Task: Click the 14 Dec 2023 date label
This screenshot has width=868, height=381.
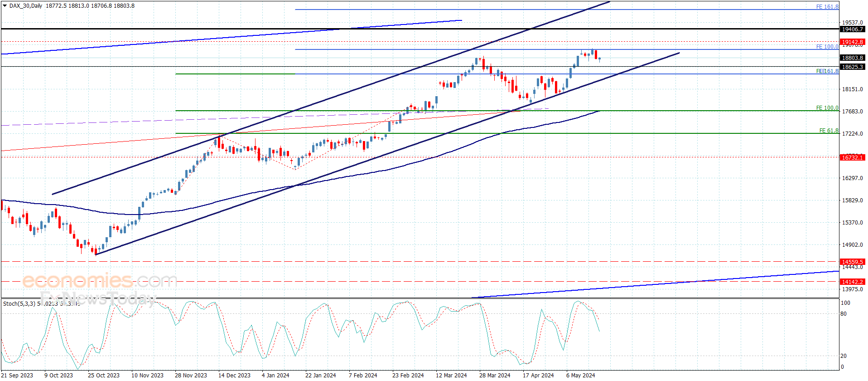Action: tap(234, 375)
